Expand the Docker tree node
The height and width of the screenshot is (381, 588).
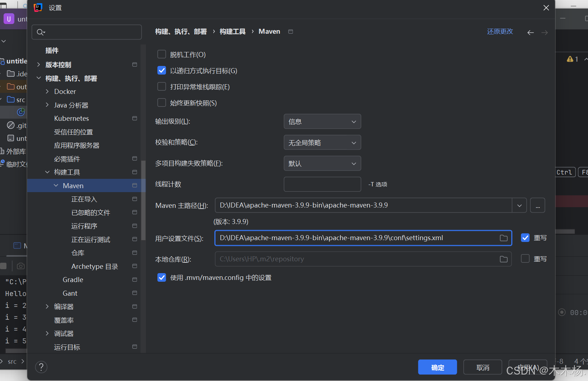(47, 91)
